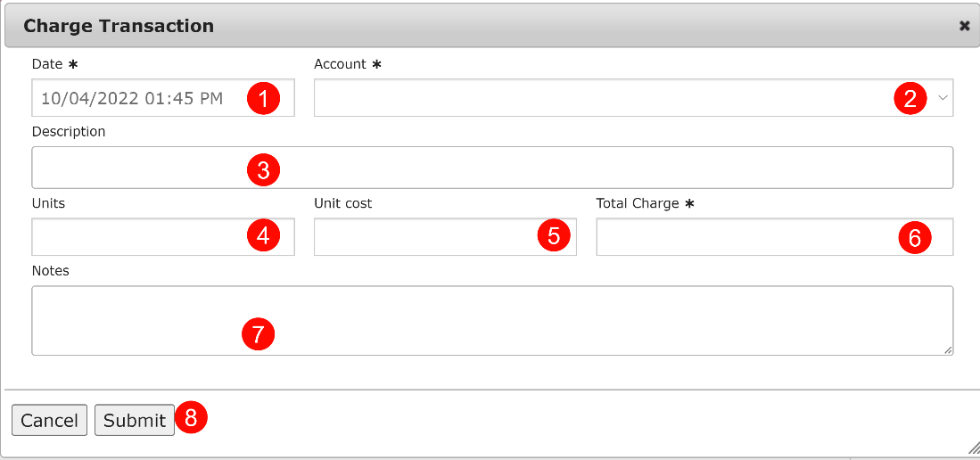Click the red number 8 badge

tap(191, 417)
